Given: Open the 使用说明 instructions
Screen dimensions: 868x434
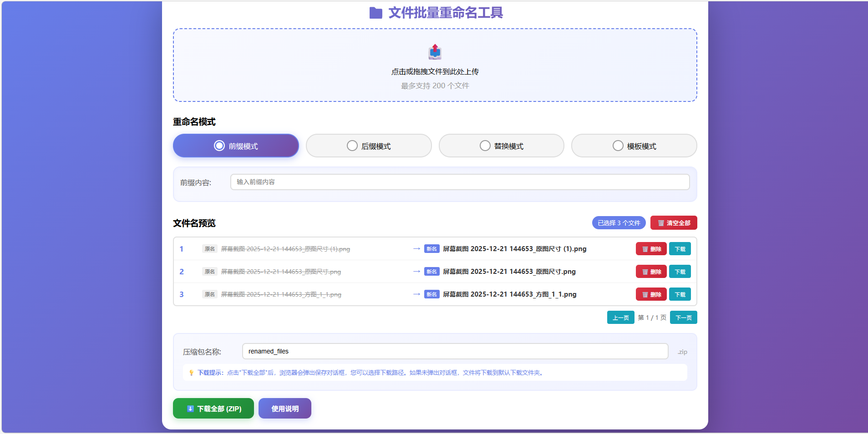Looking at the screenshot, I should pyautogui.click(x=284, y=408).
